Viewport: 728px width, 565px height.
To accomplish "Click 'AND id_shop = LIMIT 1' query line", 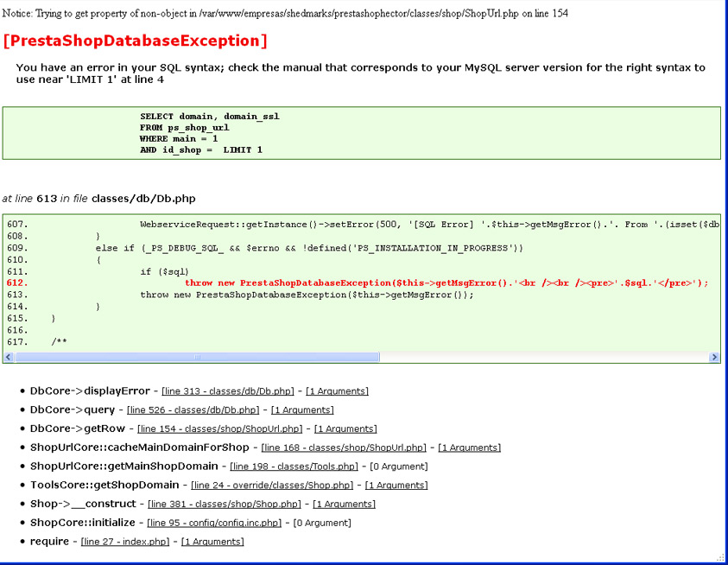I will (201, 150).
